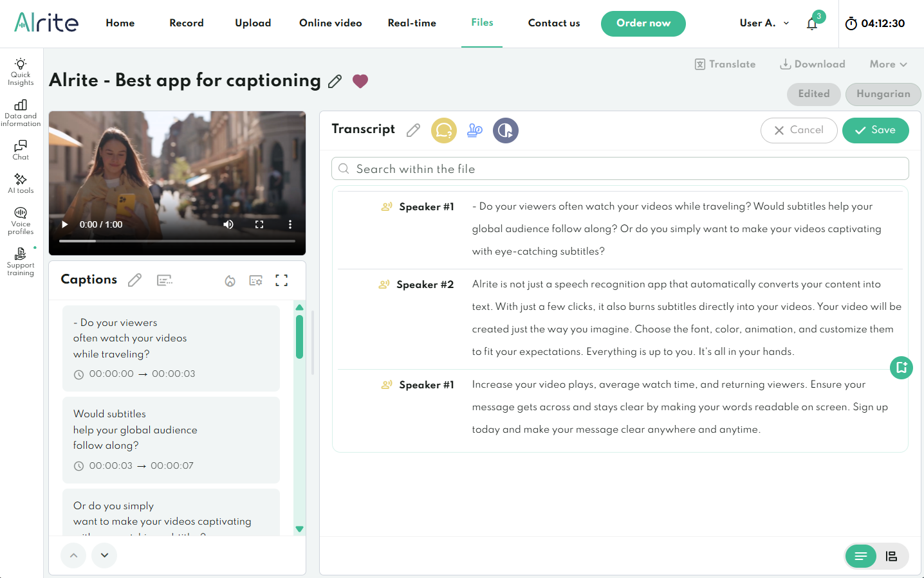Click the Download button

[x=813, y=64]
